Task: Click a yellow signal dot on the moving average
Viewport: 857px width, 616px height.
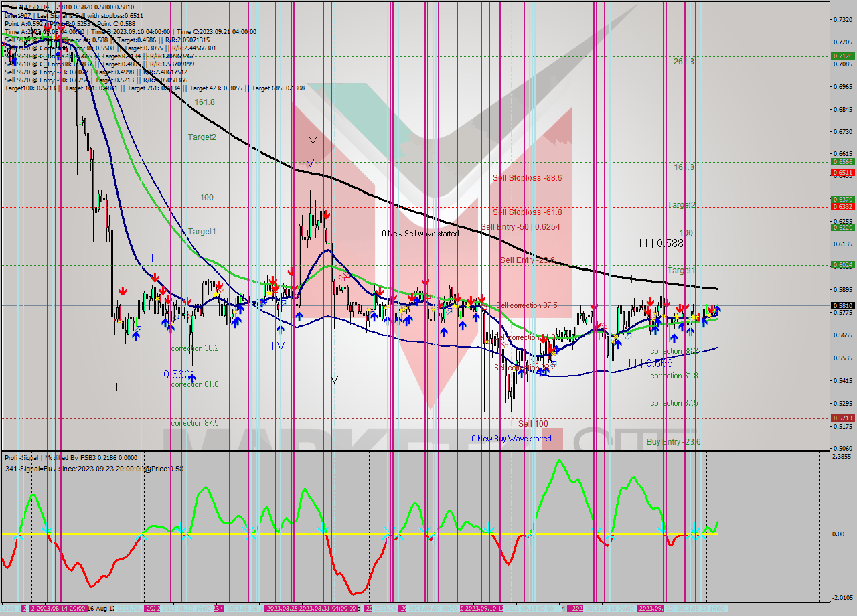Action: 677,317
